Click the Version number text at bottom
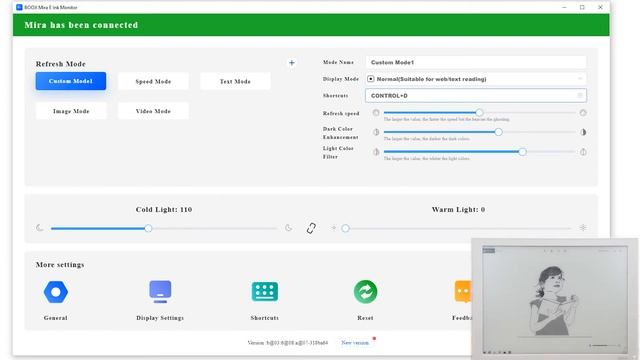This screenshot has height=360, width=640. pyautogui.click(x=288, y=343)
